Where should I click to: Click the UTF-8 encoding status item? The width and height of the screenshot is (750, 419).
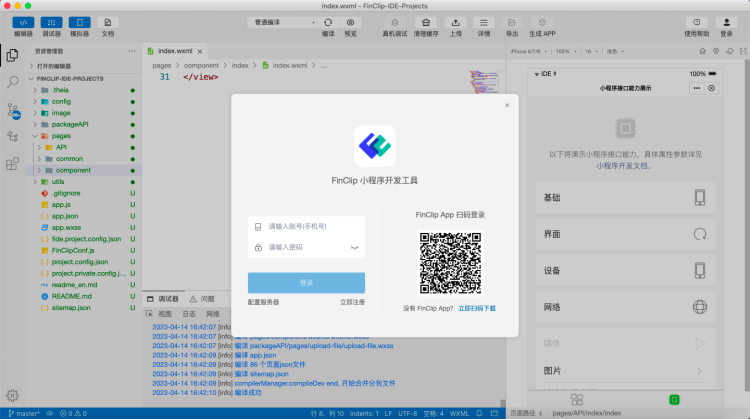coord(408,413)
